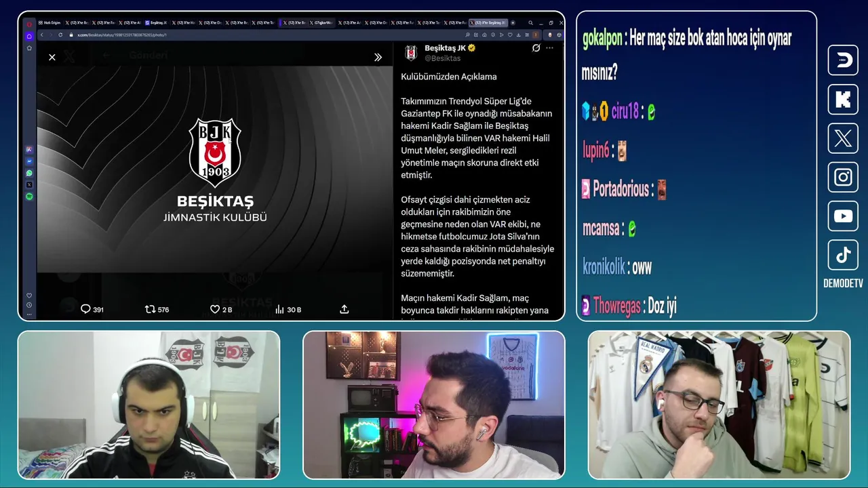Click the X logo icon on right panel

coord(843,138)
